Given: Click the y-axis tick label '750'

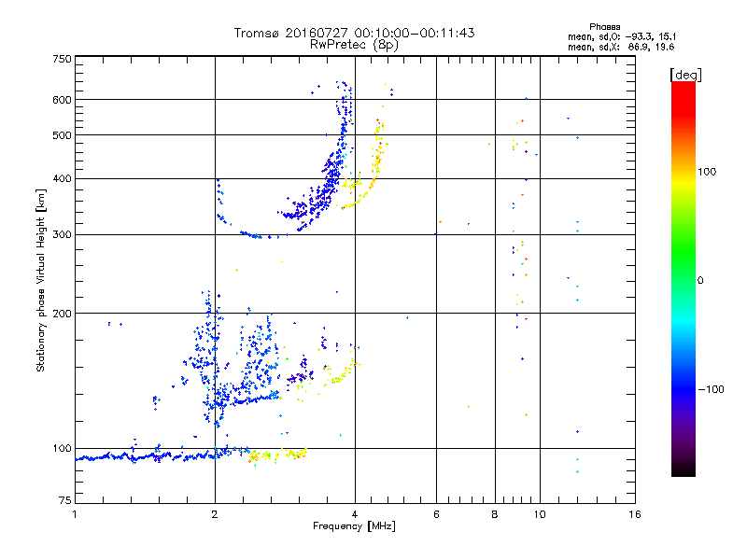Looking at the screenshot, I should (x=62, y=59).
